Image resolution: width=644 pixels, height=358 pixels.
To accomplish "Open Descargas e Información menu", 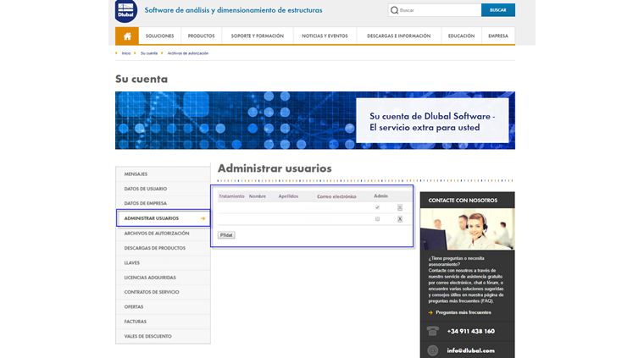I will (x=399, y=36).
